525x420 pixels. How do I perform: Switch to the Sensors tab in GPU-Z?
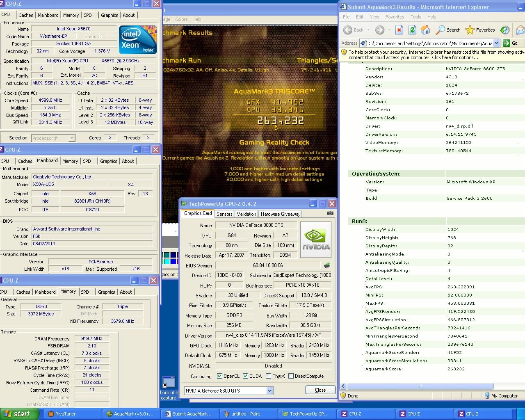pyautogui.click(x=224, y=214)
